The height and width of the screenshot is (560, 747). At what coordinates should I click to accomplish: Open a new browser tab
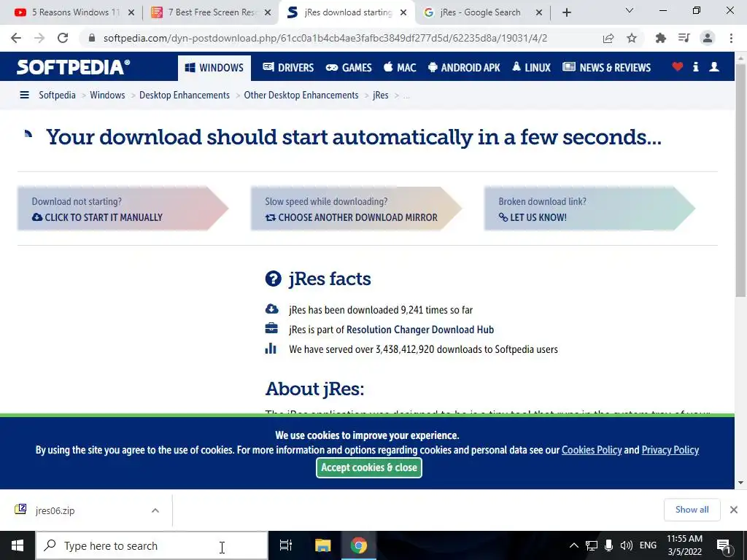pos(566,12)
